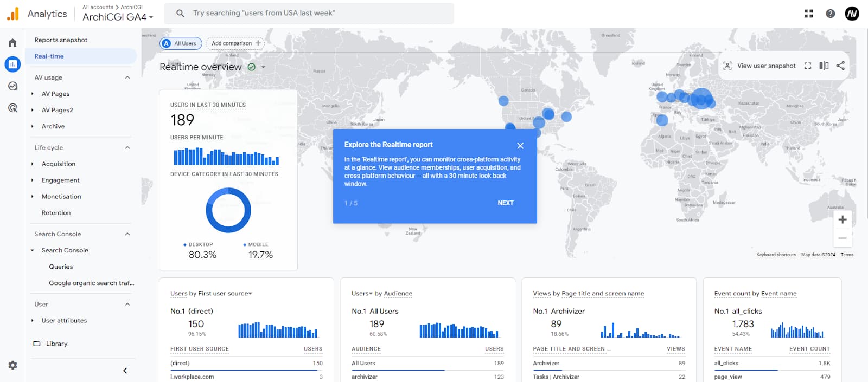Click NEXT in the Realtime report tour
The height and width of the screenshot is (382, 868).
coord(505,203)
